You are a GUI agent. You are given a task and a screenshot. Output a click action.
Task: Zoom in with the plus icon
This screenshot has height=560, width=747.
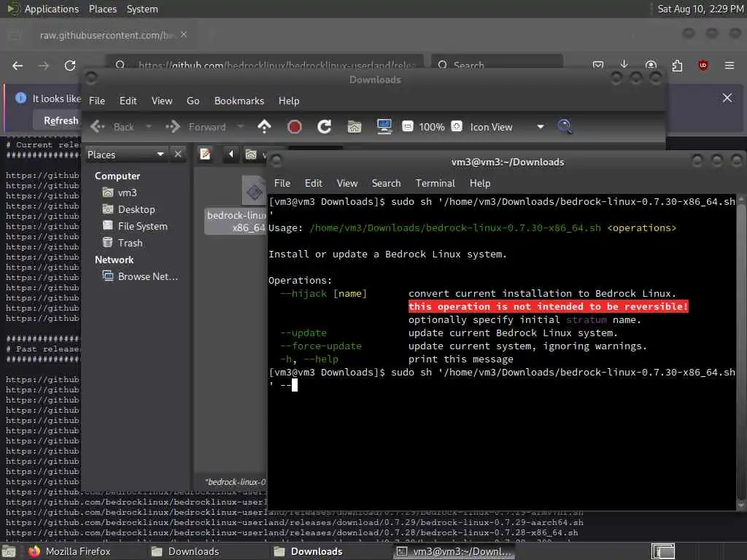pos(457,126)
